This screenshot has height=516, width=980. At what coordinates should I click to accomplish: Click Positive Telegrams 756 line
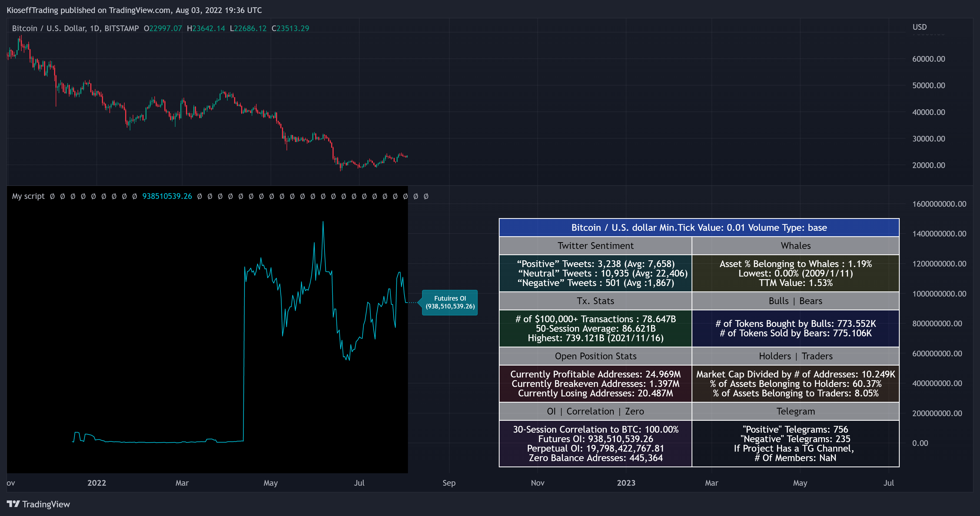795,430
